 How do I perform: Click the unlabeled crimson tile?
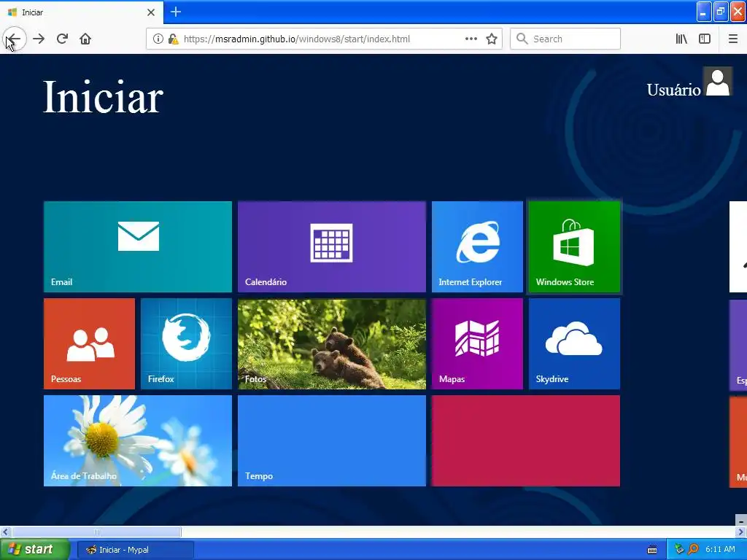pos(525,441)
